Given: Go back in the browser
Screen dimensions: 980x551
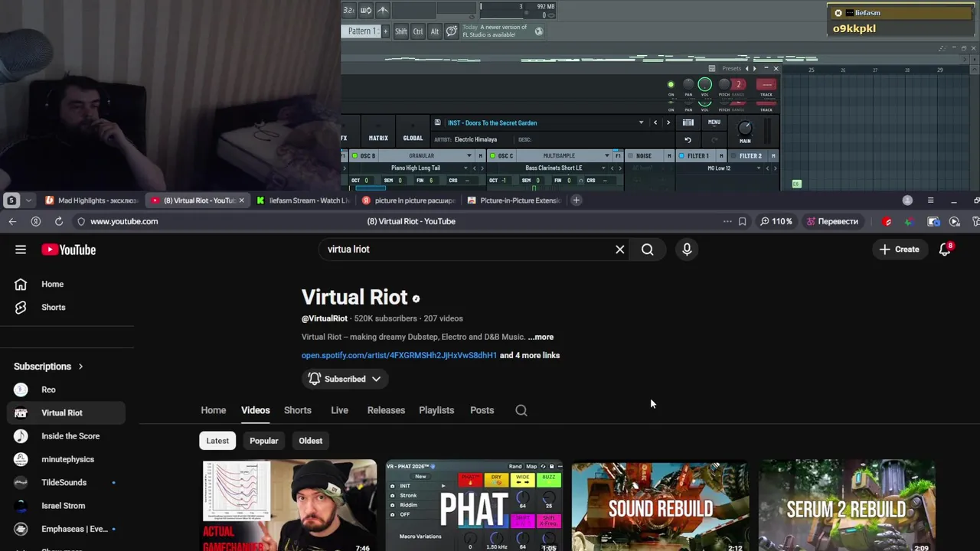Looking at the screenshot, I should click(12, 221).
